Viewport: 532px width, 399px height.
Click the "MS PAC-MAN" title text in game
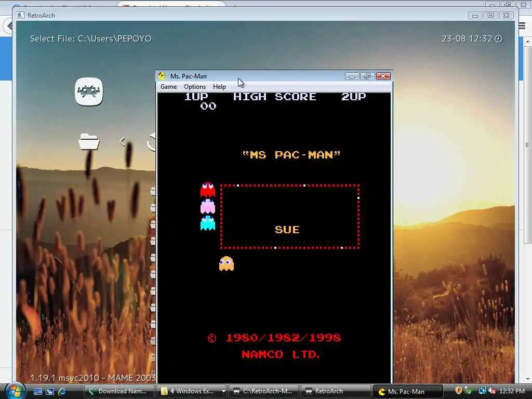(x=291, y=155)
